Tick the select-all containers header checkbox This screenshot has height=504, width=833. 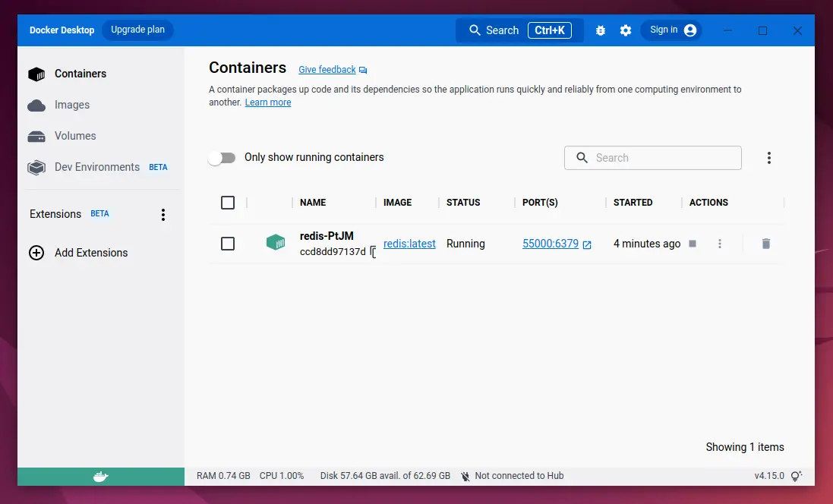(x=227, y=203)
